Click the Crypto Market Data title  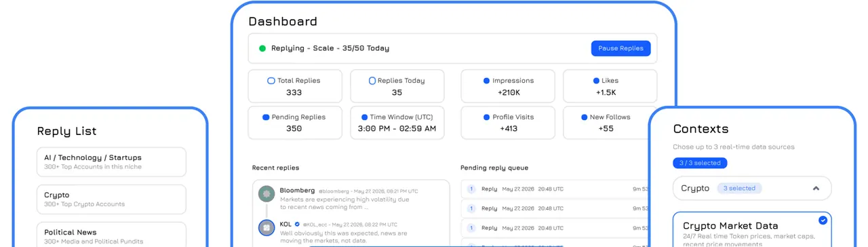730,226
